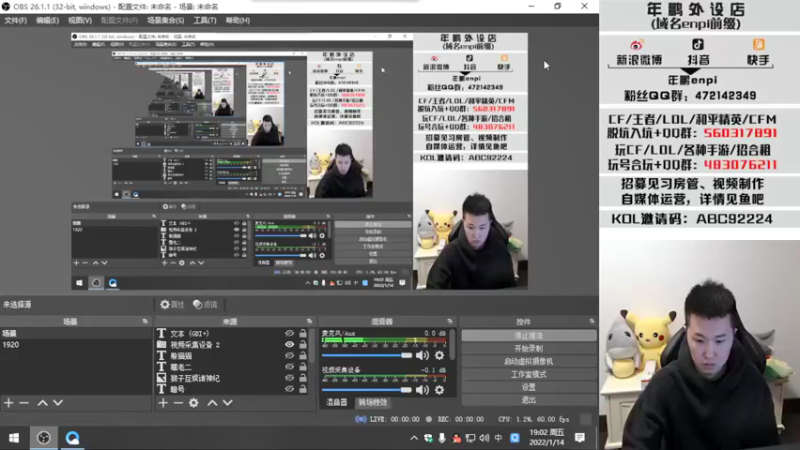Switch to the 混音器 tab
Image resolution: width=800 pixels, height=450 pixels.
coord(336,402)
